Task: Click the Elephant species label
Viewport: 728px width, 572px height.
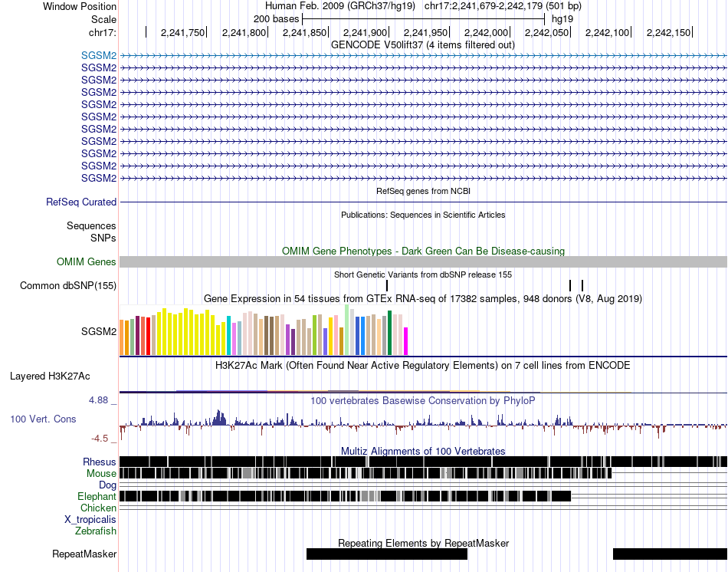Action: click(x=97, y=496)
